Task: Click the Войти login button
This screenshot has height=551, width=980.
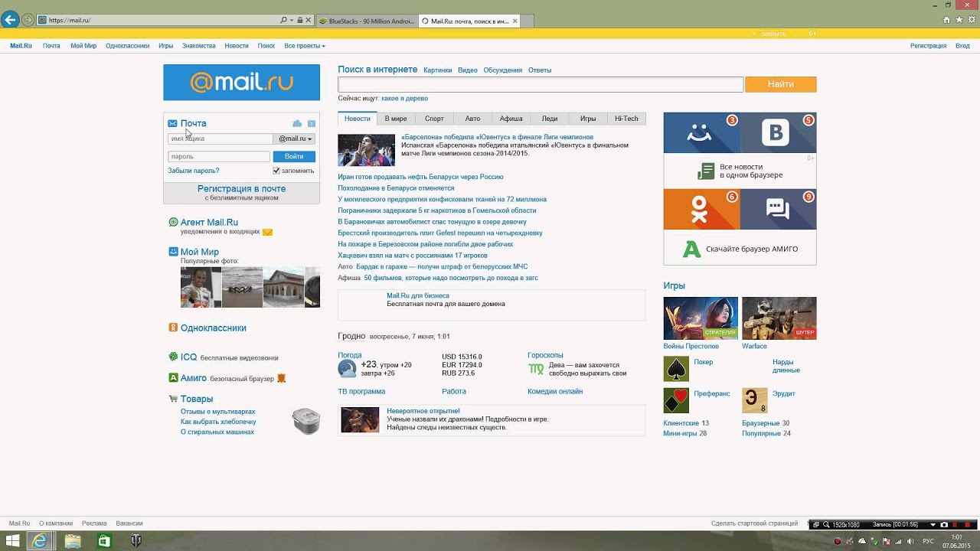Action: [294, 156]
